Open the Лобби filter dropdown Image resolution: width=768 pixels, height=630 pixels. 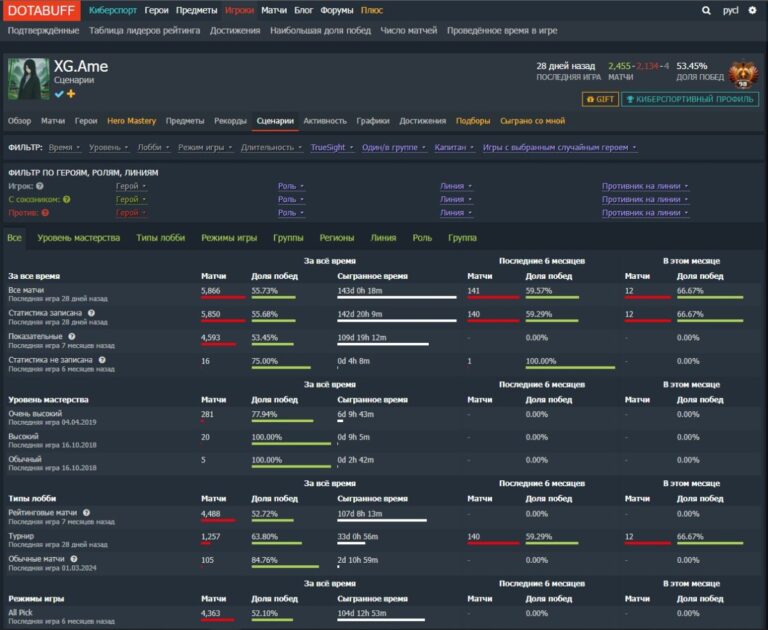click(153, 147)
